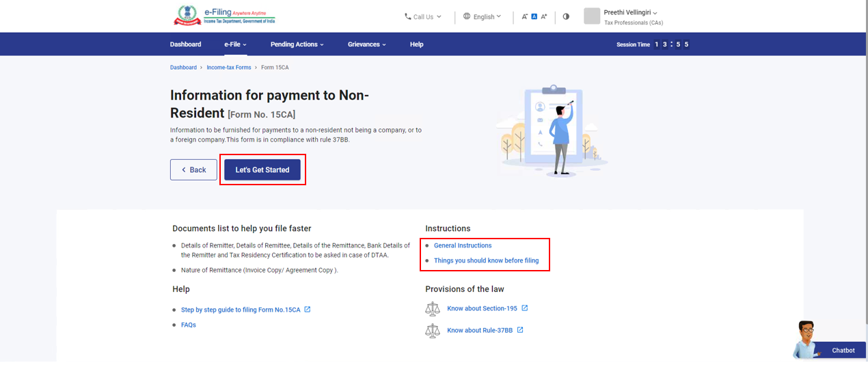Open external link icon beside Rule-37BB
This screenshot has width=868, height=378.
click(x=520, y=330)
